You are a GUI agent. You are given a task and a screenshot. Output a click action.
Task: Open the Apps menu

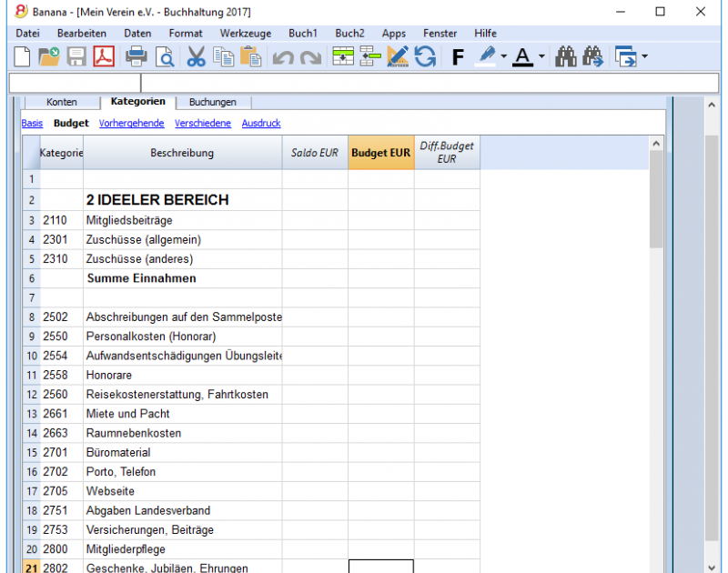click(x=394, y=34)
